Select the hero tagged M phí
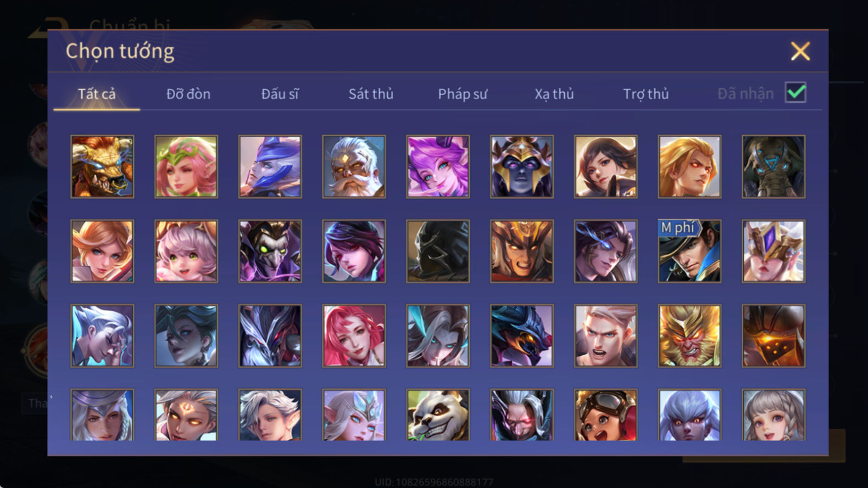The height and width of the screenshot is (488, 868). [689, 251]
